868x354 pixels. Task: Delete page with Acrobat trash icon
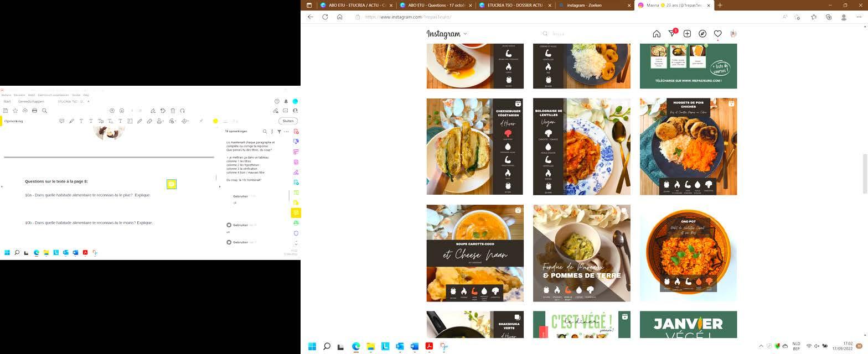173,111
